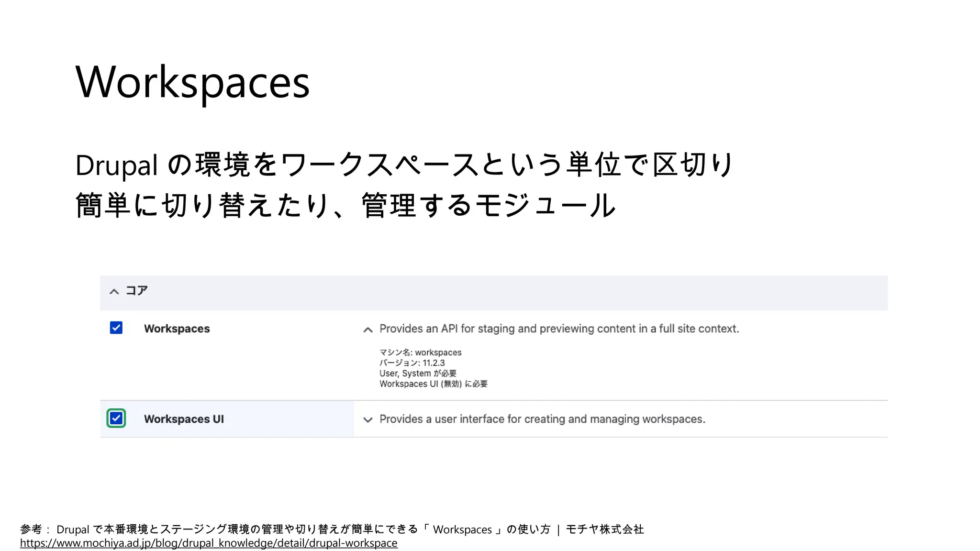This screenshot has height=551, width=980.
Task: Click text 'マシン名: workspaces'
Action: 421,353
